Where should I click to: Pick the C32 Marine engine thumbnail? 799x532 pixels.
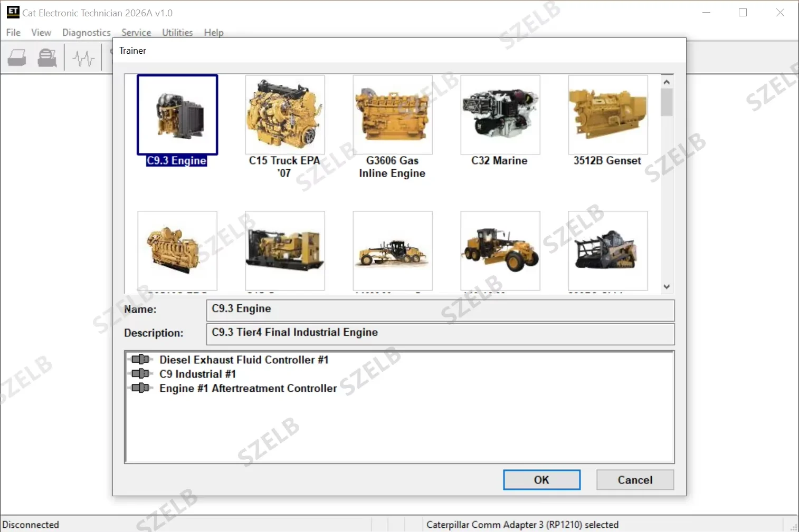coord(500,114)
